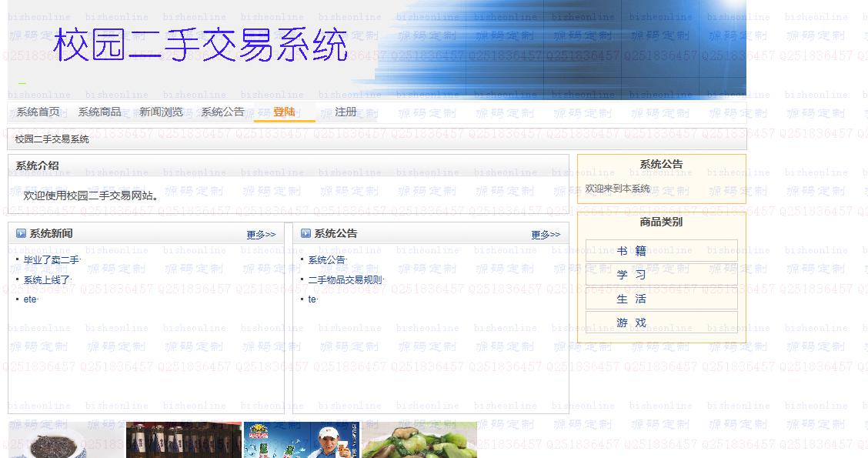Choose the 生 活 product category
Image resolution: width=868 pixels, height=458 pixels.
[662, 299]
